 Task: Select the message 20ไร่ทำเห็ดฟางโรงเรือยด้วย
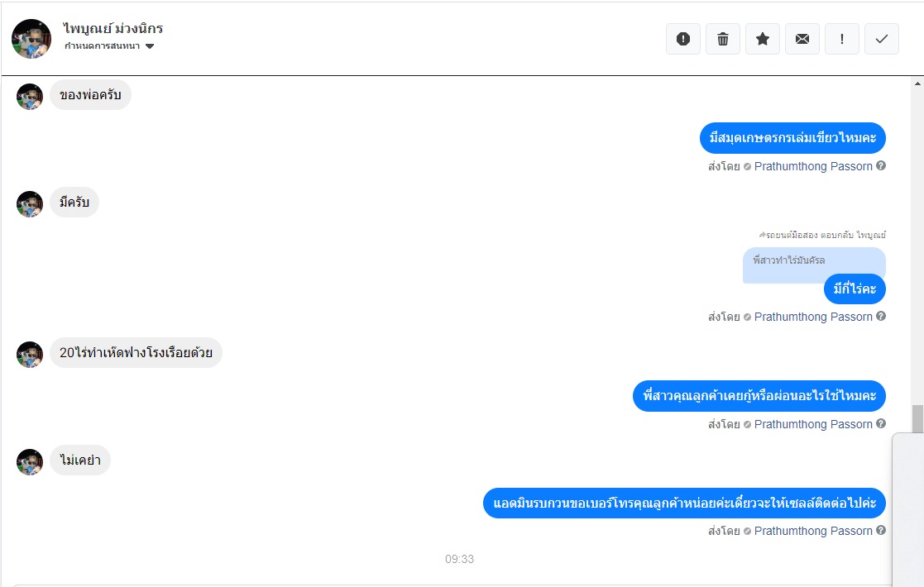(x=136, y=353)
